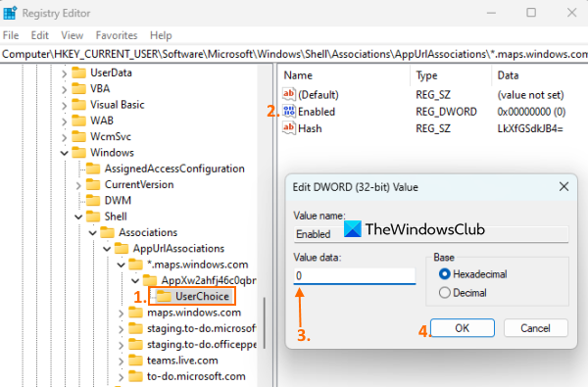Click the Value data input field
Viewport: 588px width, 387px height.
(355, 276)
